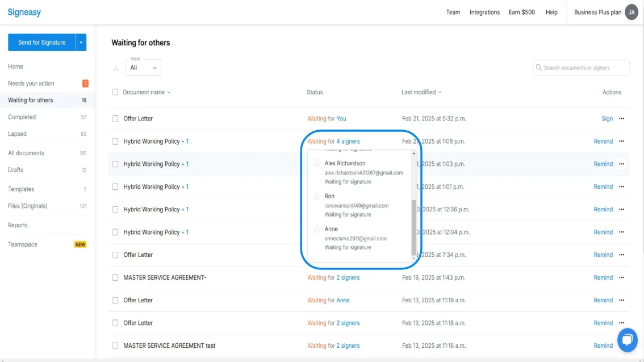Click Earn $500 link
This screenshot has width=644, height=362.
point(521,13)
